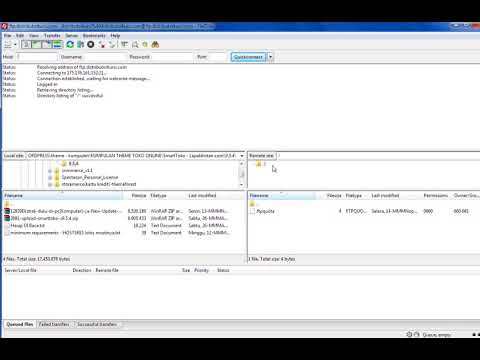480x360 pixels.
Task: Toggle processing of the transfer queue
Action: [80, 44]
